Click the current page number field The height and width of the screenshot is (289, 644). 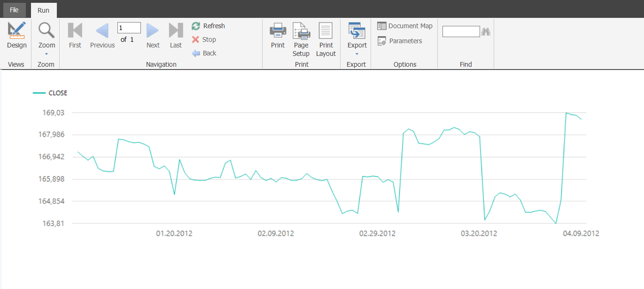129,28
